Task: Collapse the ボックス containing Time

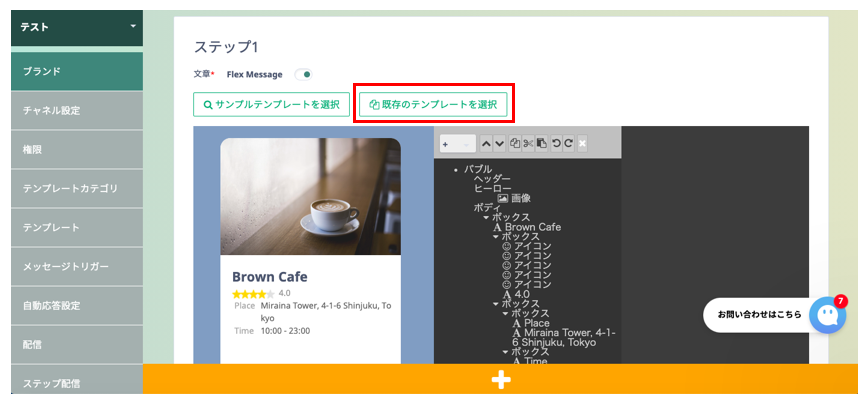Action: [505, 352]
